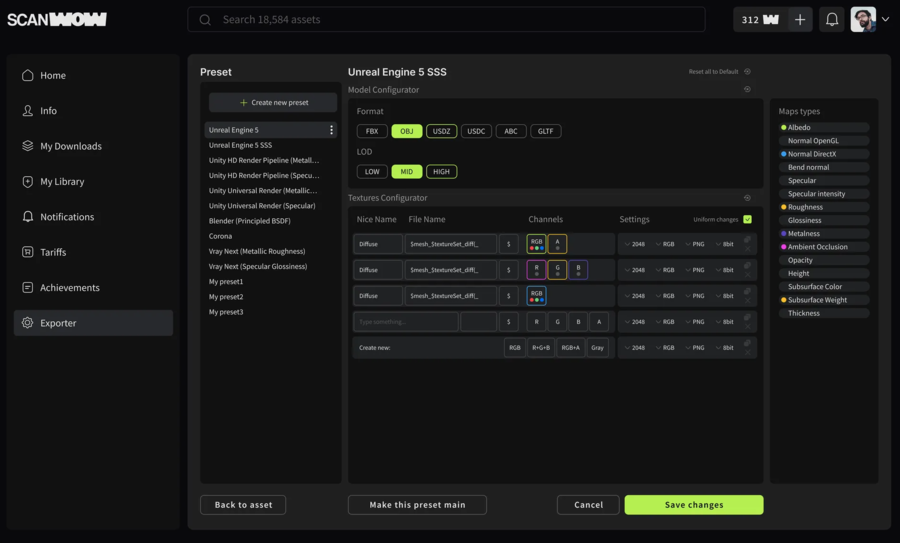This screenshot has width=900, height=543.
Task: Click the 312 W credits balance
Action: pos(760,20)
